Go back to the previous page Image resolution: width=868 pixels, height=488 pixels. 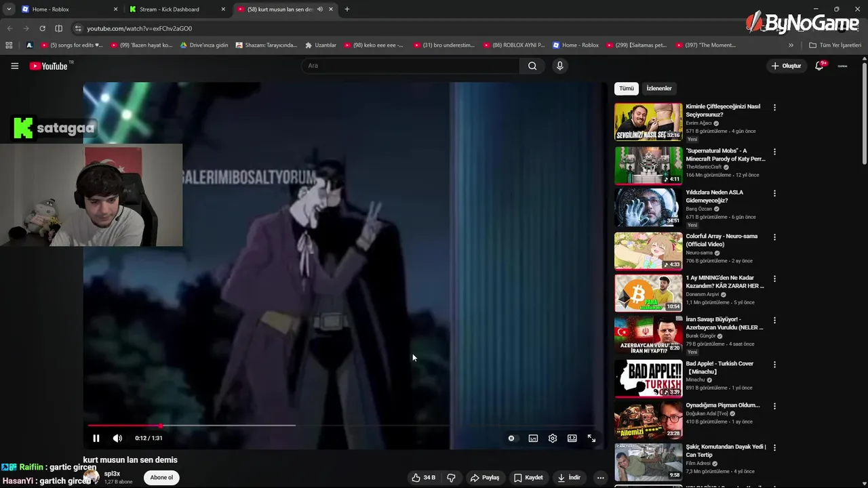pos(9,28)
